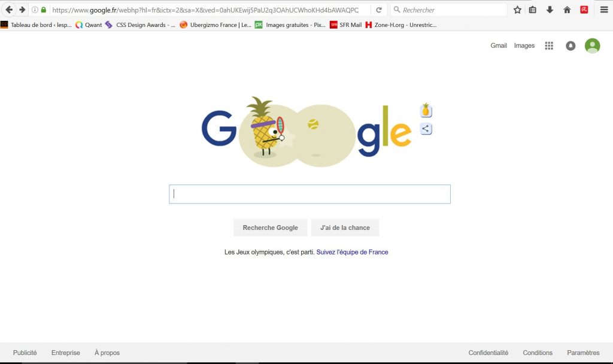Click the Recherche Google button

pyautogui.click(x=270, y=227)
